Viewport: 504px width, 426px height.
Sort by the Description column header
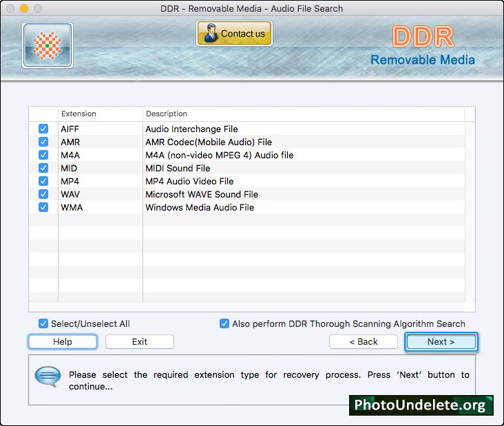coord(304,114)
